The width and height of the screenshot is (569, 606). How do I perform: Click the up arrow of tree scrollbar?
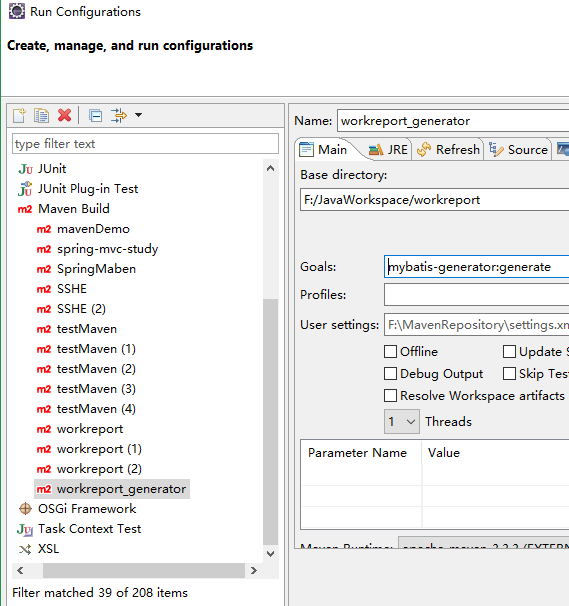(271, 168)
